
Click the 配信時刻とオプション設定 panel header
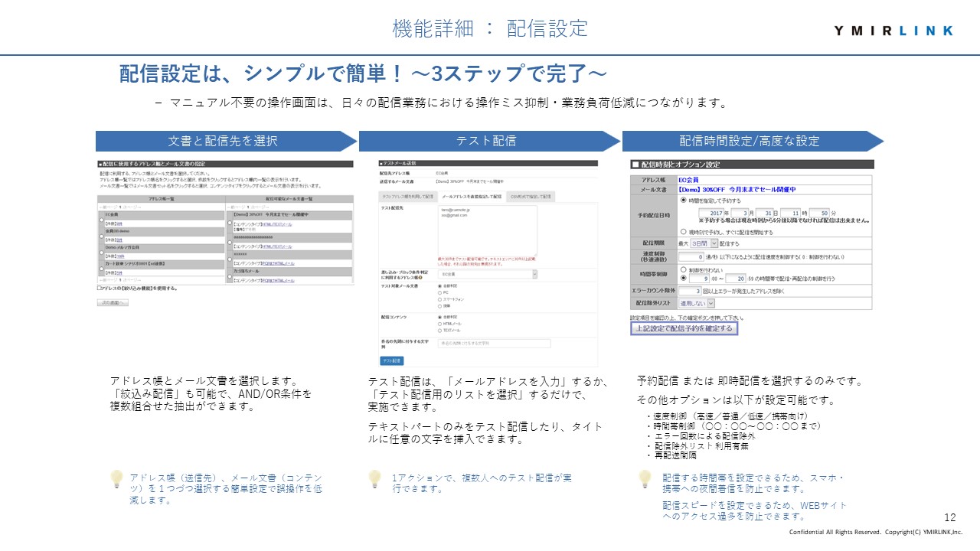click(x=751, y=165)
